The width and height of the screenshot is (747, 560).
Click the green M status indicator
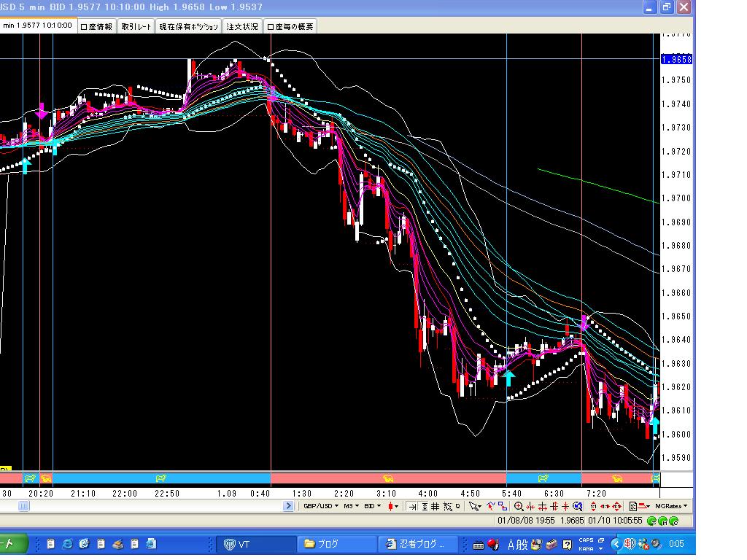[x=664, y=521]
